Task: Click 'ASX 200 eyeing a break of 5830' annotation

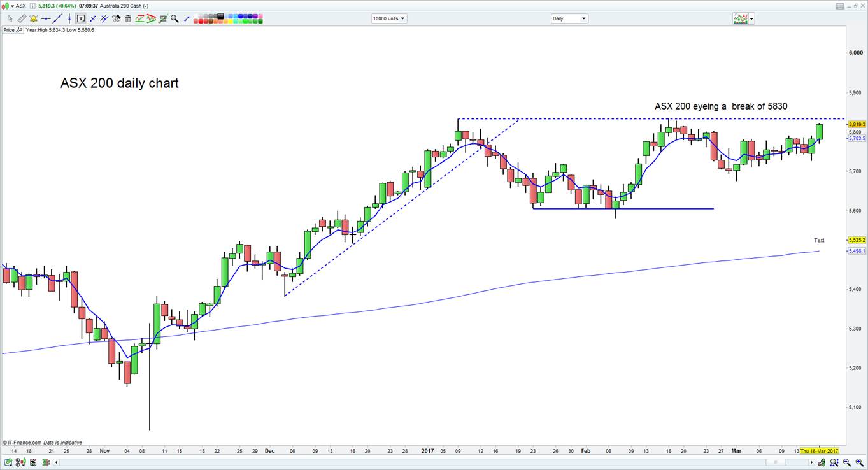Action: [721, 106]
